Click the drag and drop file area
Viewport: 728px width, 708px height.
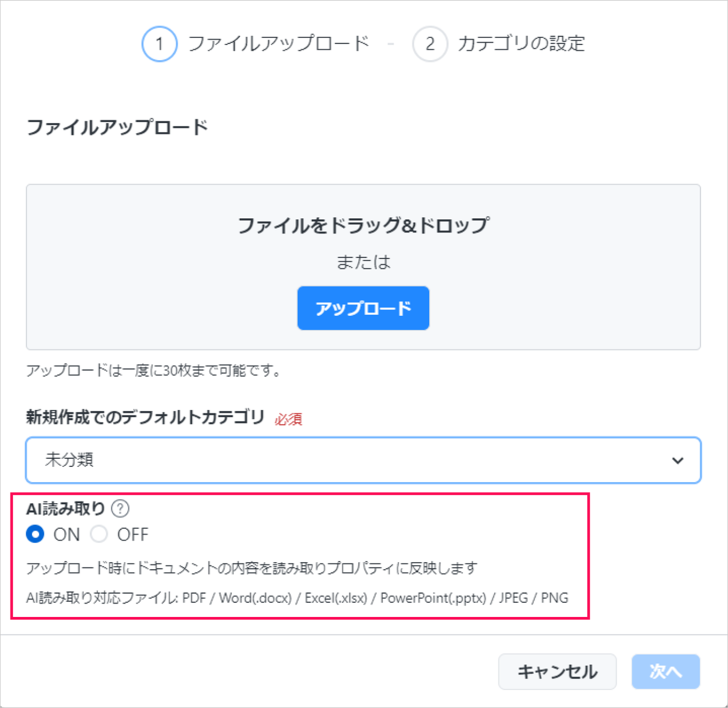point(363,267)
